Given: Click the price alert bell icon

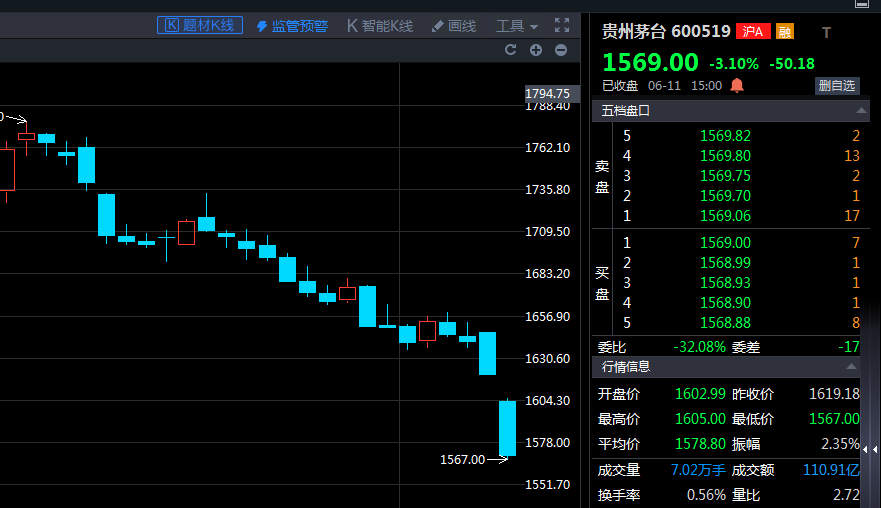Looking at the screenshot, I should click(x=737, y=85).
